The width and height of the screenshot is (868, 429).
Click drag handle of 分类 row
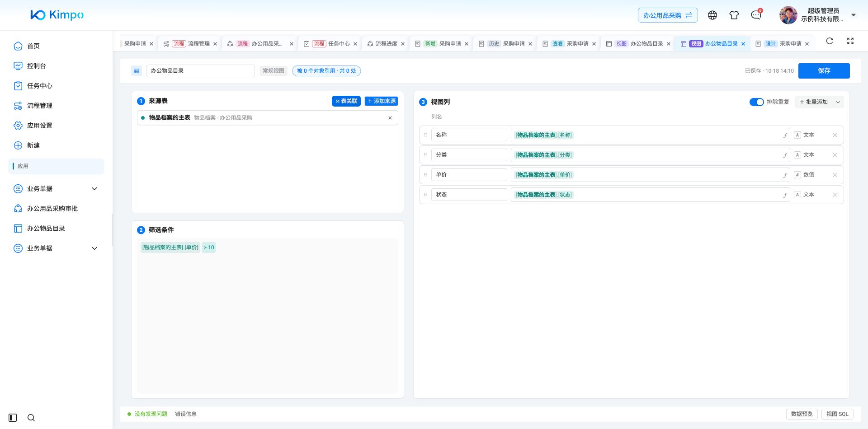pyautogui.click(x=425, y=155)
